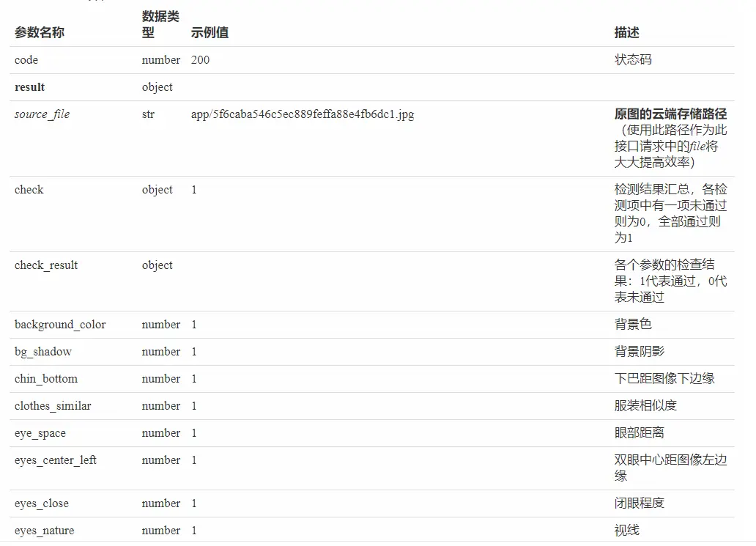Select the bg_shadow parameter name
The height and width of the screenshot is (546, 756).
[x=43, y=352]
